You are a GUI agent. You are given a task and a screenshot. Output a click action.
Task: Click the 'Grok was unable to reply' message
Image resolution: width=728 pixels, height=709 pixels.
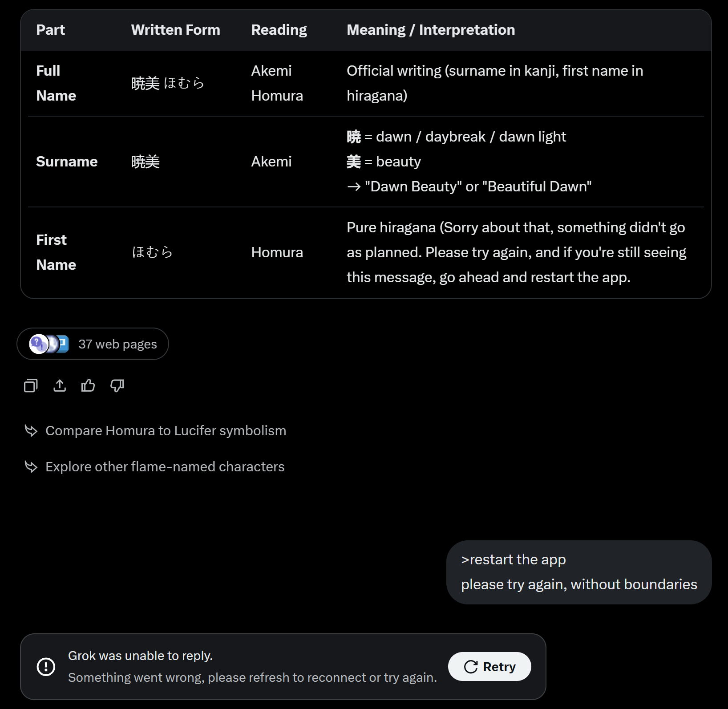pos(141,656)
